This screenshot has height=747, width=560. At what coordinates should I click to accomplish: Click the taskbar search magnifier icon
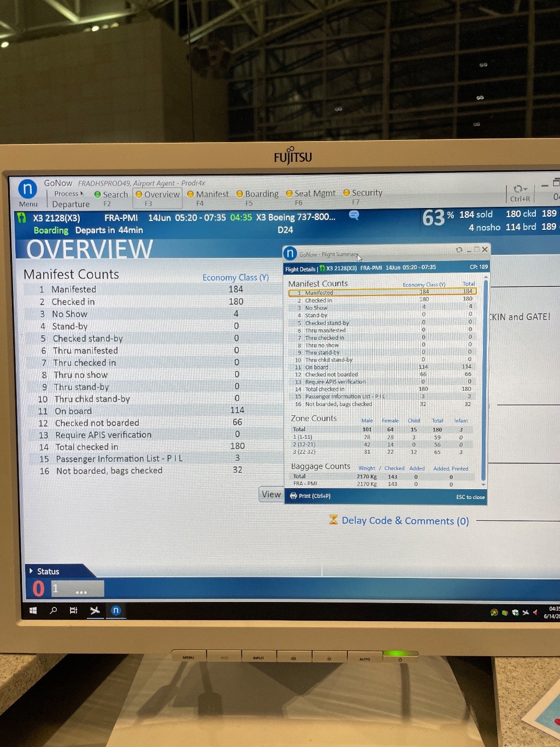(54, 611)
